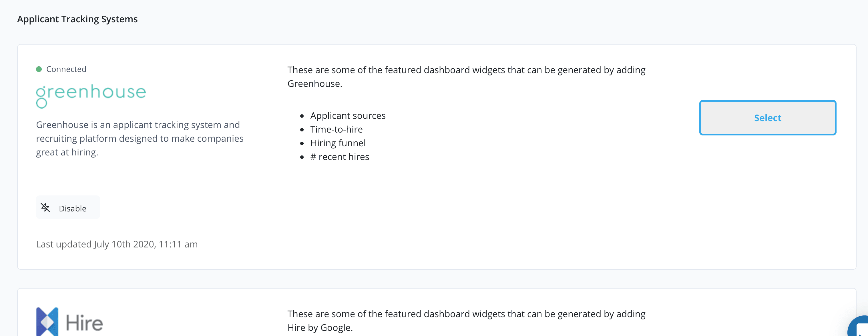868x336 pixels.
Task: Click the Greenhouse logo
Action: tap(91, 95)
